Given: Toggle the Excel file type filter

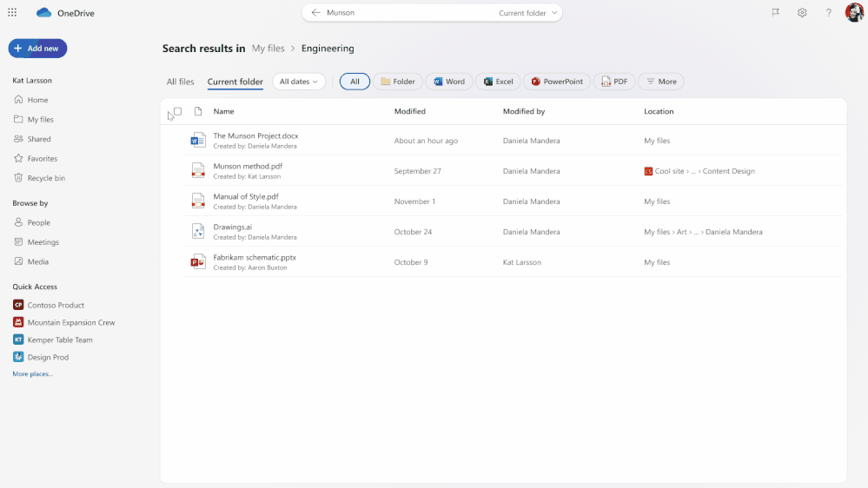Looking at the screenshot, I should click(498, 82).
